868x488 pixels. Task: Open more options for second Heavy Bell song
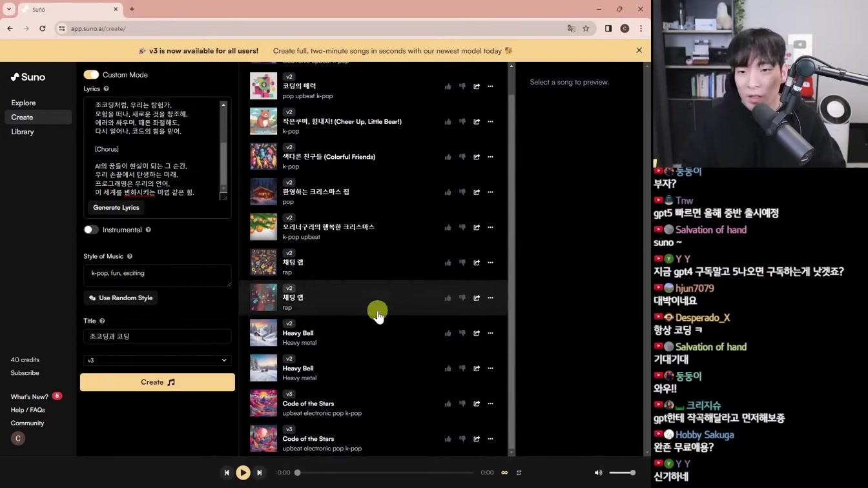tap(490, 369)
